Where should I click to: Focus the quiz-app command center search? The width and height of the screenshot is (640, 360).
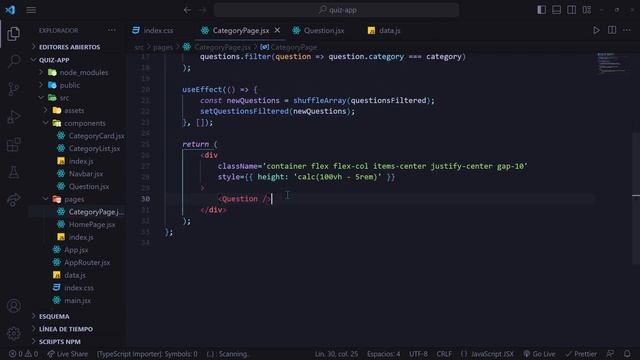point(336,10)
